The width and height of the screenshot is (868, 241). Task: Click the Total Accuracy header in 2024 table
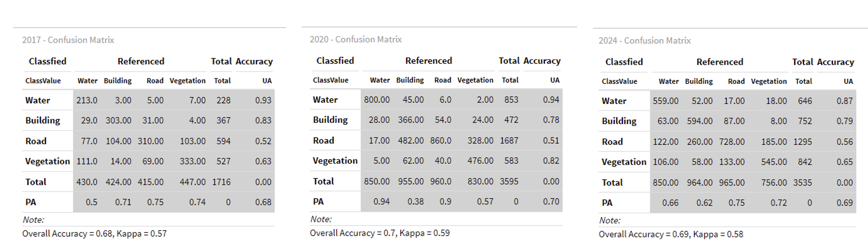coord(823,62)
